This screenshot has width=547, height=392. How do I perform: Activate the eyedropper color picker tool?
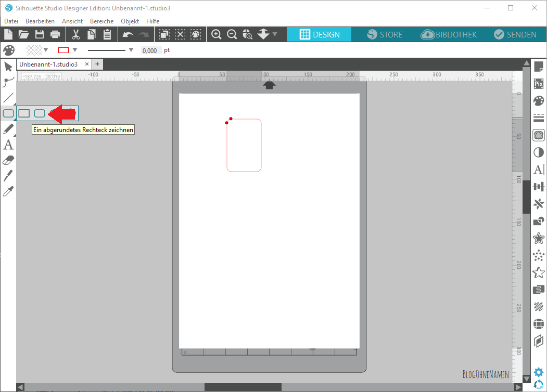pyautogui.click(x=8, y=192)
